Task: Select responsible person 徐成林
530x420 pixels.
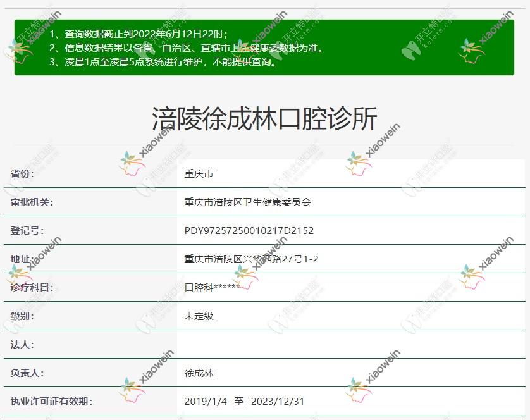Action: (199, 373)
